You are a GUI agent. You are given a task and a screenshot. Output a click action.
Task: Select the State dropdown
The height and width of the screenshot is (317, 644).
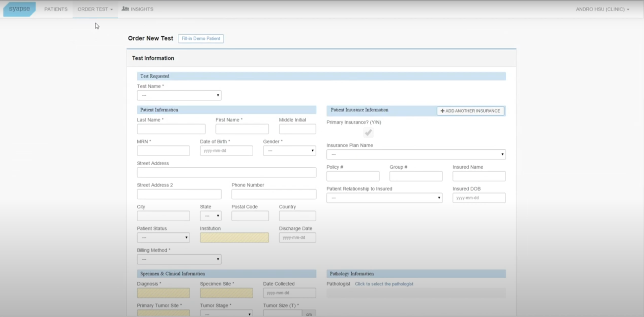pos(211,216)
